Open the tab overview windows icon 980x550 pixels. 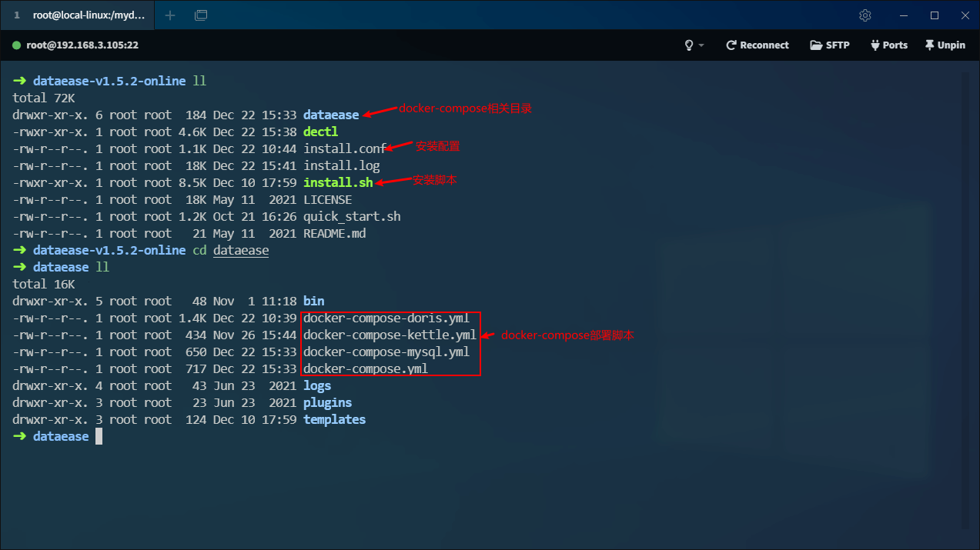coord(201,15)
